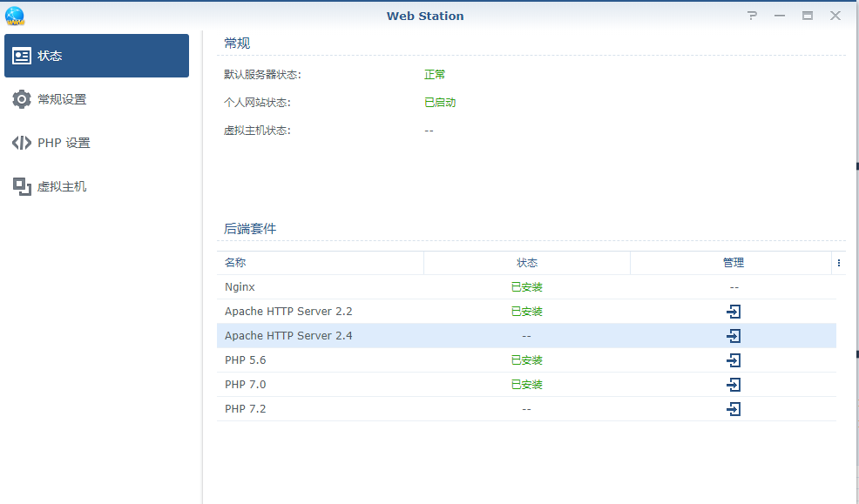Switch to the 状态 tab
859x504 pixels.
click(x=97, y=56)
